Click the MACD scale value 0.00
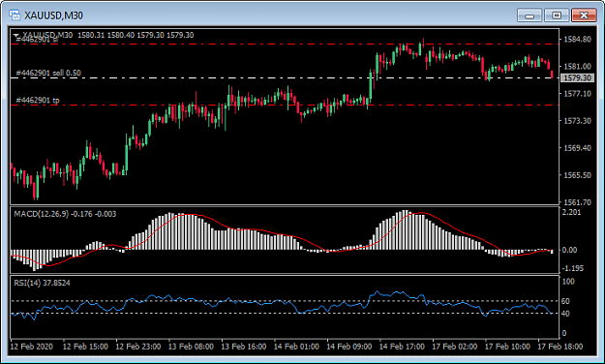Screen dimensions: 605x364 pos(569,250)
